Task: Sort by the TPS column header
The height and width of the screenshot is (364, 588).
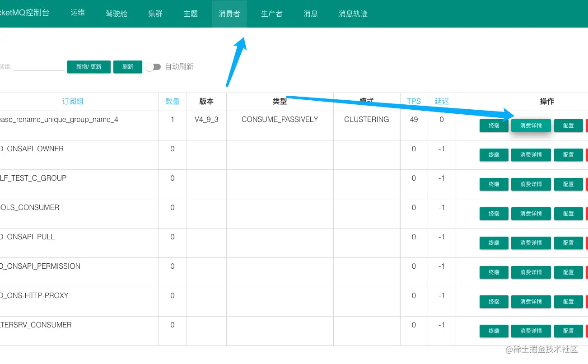Action: (414, 102)
